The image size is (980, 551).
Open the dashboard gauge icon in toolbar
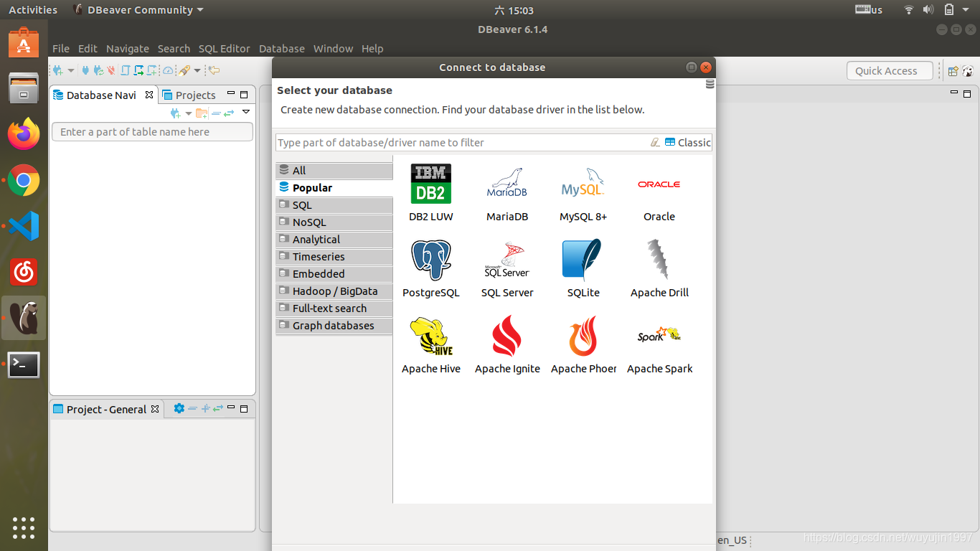(168, 70)
